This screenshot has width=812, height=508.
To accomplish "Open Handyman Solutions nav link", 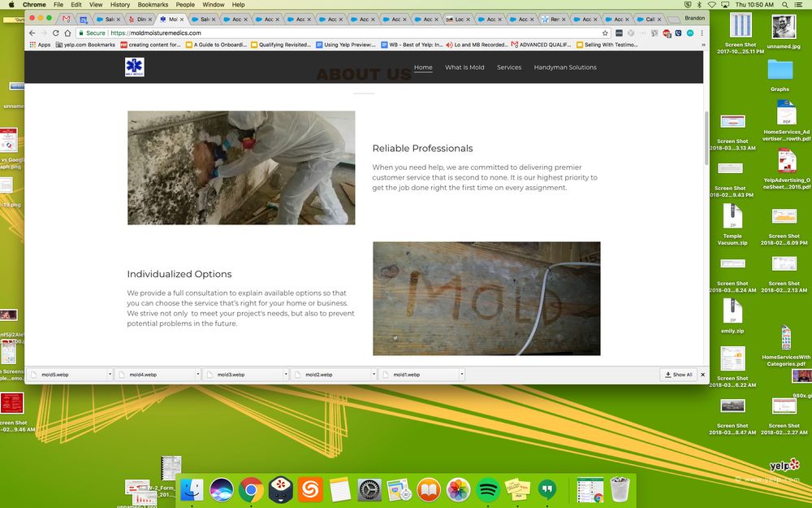I will [565, 67].
